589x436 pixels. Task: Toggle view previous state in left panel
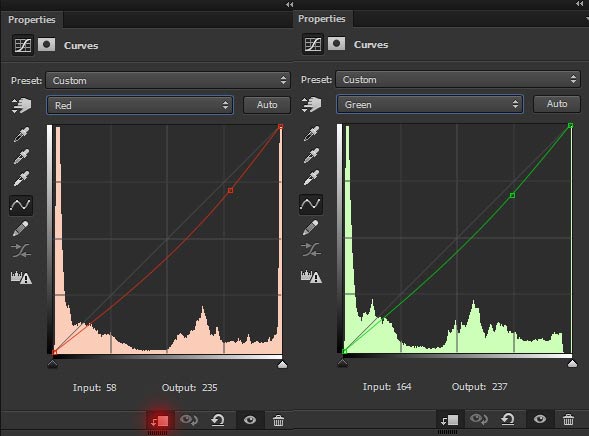[189, 419]
